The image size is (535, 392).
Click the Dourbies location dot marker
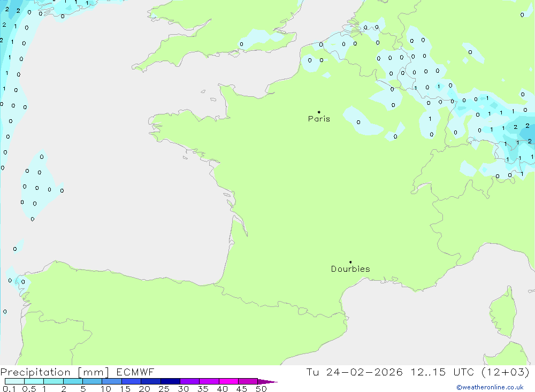350,262
